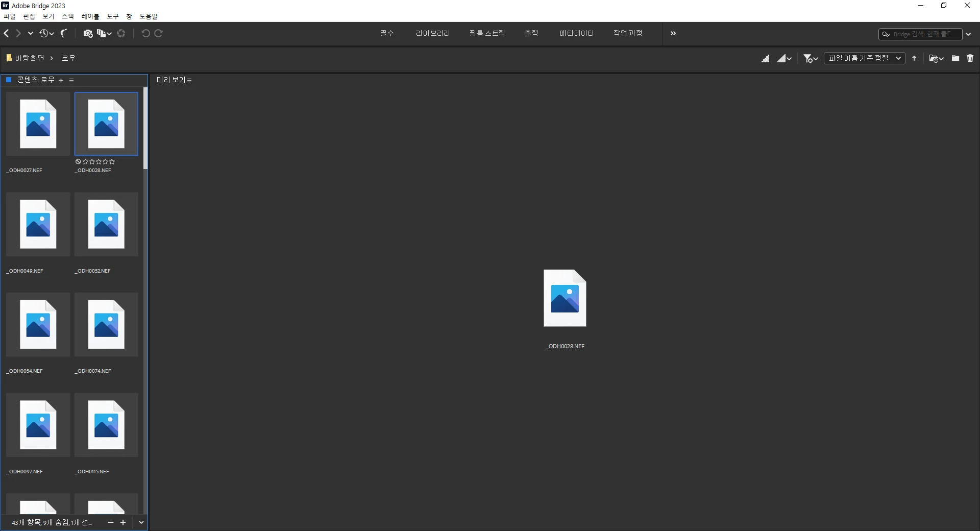Open the 미리 보기 panel menu
Image resolution: width=980 pixels, height=531 pixels.
tap(189, 80)
